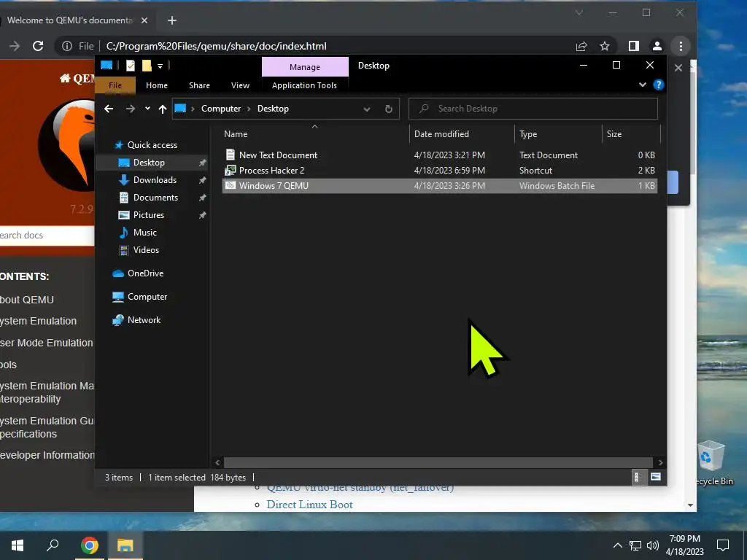Open Videos in the navigation pane
This screenshot has width=747, height=560.
pyautogui.click(x=146, y=250)
